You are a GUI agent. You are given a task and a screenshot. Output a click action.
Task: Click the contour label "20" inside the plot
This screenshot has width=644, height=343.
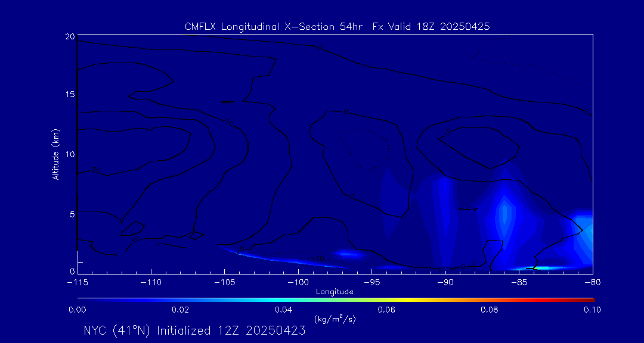click(96, 170)
